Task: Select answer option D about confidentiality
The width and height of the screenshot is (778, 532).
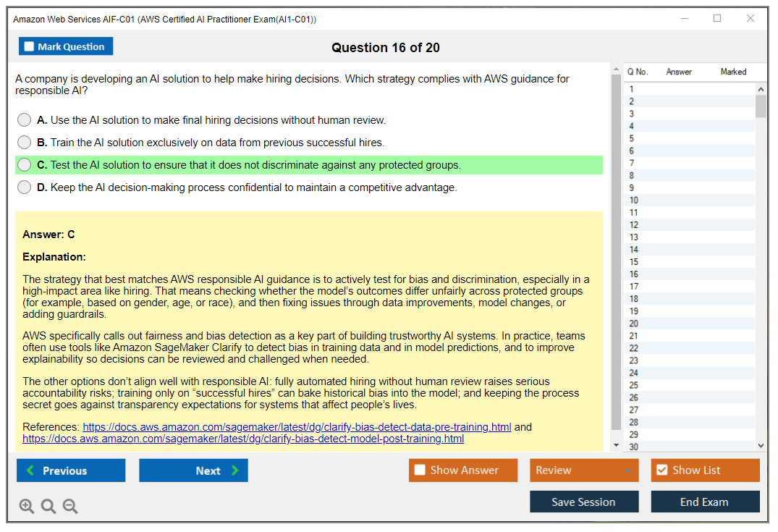Action: 24,187
